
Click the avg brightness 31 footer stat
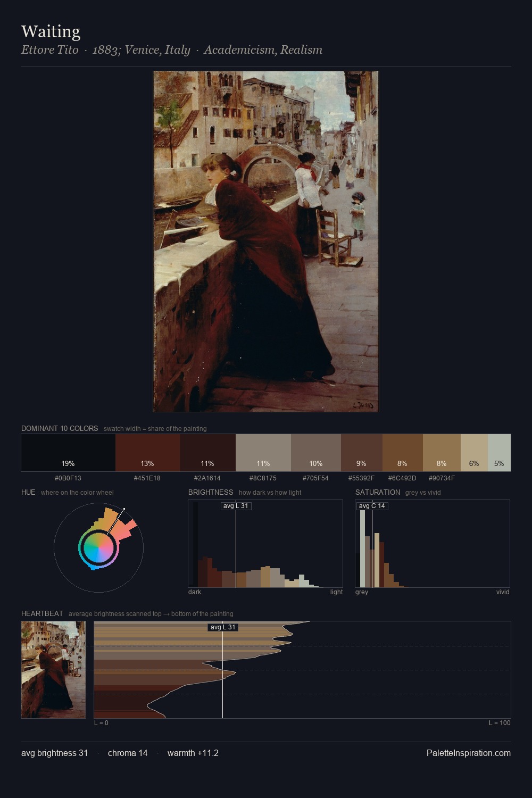(54, 753)
